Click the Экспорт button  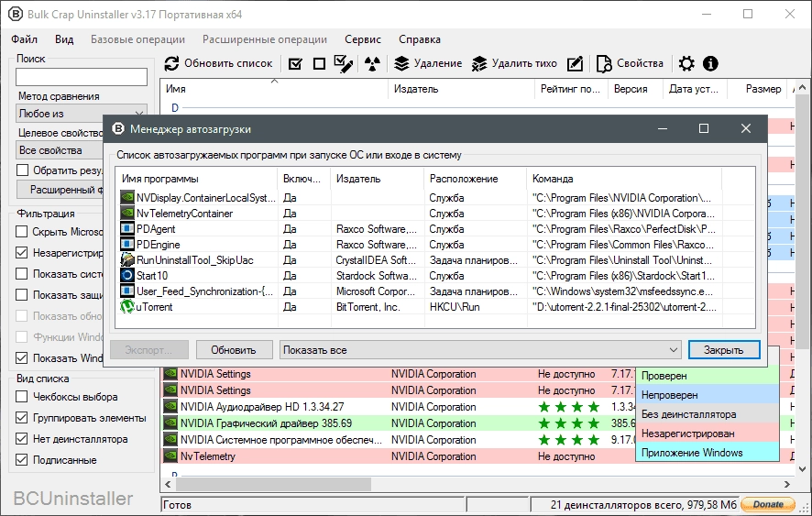click(148, 350)
